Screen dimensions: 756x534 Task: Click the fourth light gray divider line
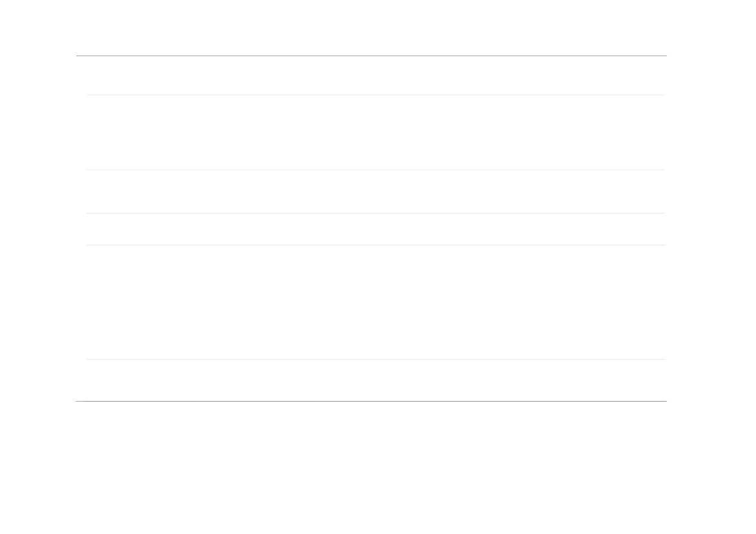(375, 245)
